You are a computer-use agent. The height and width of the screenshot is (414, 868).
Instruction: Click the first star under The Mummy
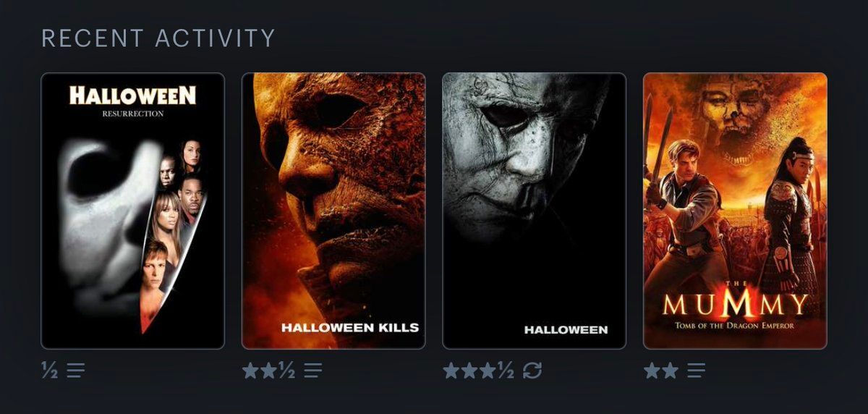pyautogui.click(x=652, y=371)
